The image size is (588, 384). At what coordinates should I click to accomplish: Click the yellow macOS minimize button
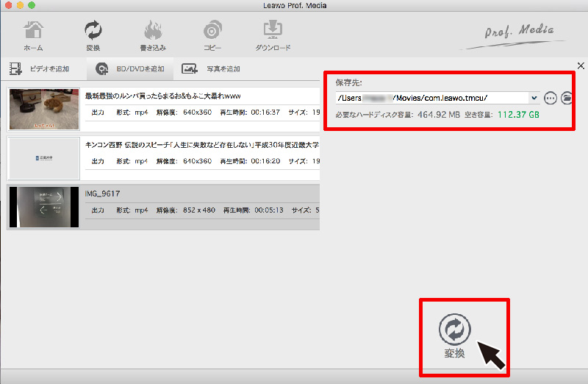pos(21,5)
